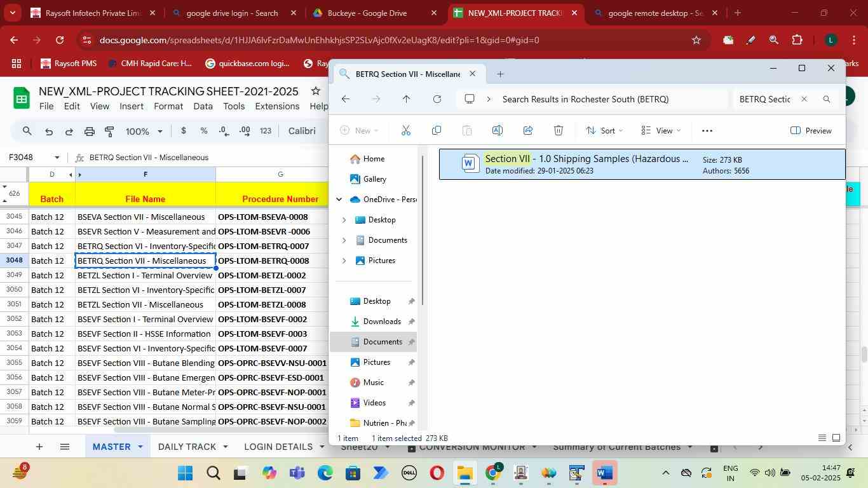The image size is (868, 488).
Task: Expand the Documents node under OneDrive
Action: pyautogui.click(x=344, y=240)
